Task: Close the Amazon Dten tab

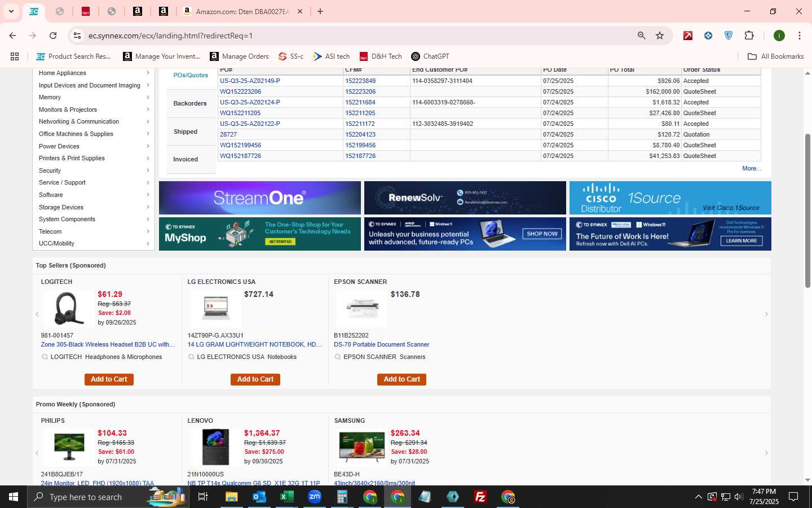Action: 300,11
